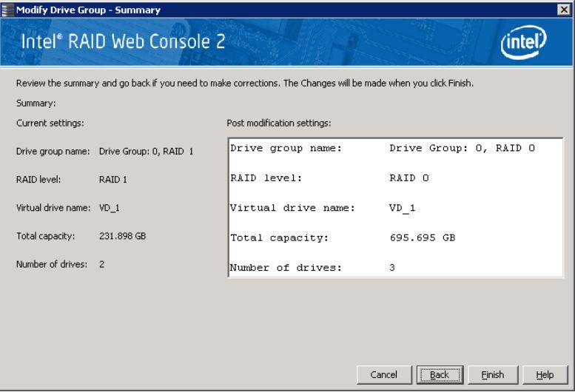This screenshot has height=392, width=575.
Task: Click the Cancel button
Action: point(384,374)
